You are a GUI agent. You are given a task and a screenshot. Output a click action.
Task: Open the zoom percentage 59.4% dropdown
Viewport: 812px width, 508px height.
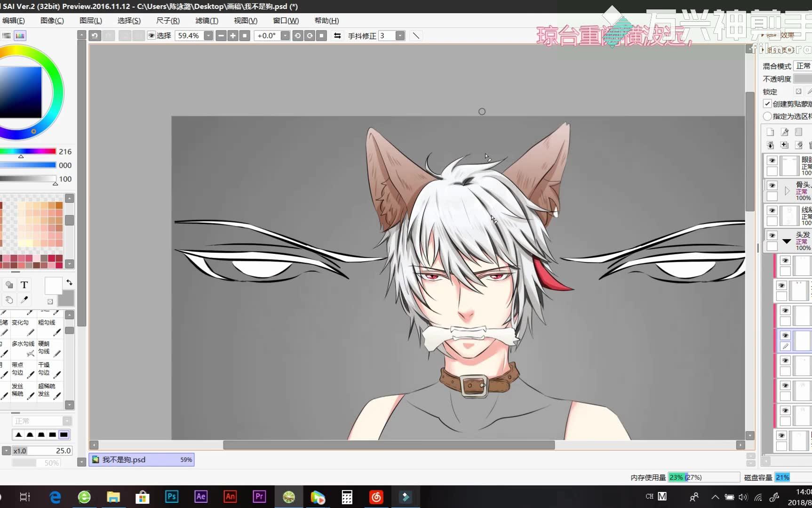click(x=208, y=36)
